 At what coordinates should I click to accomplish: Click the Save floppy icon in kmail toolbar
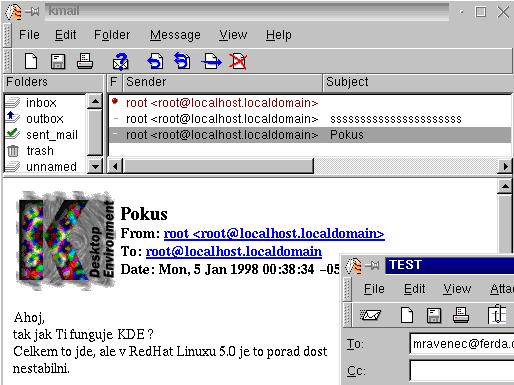(x=58, y=62)
